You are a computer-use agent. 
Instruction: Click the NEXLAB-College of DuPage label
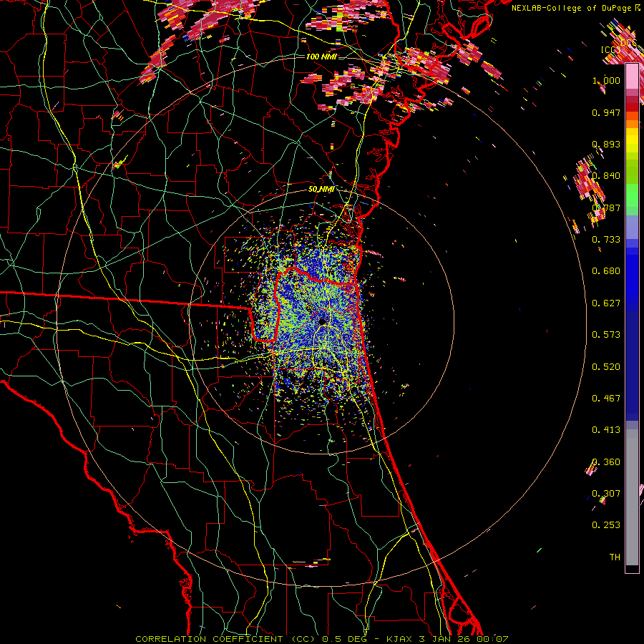point(572,8)
